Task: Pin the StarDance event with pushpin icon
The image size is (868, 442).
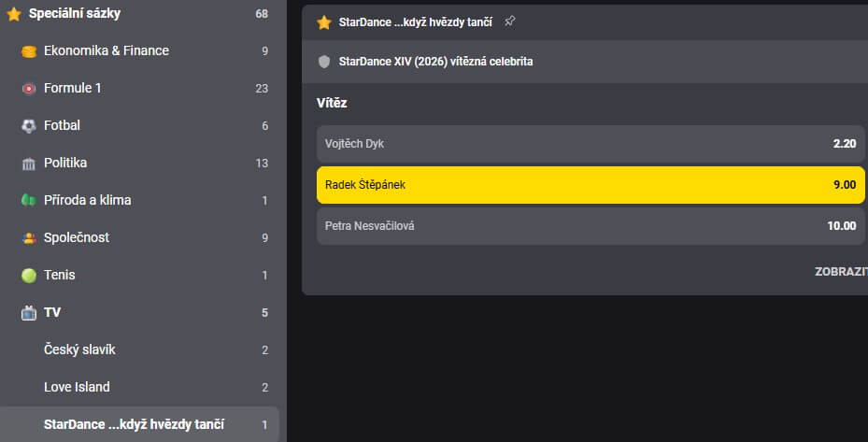Action: tap(509, 21)
